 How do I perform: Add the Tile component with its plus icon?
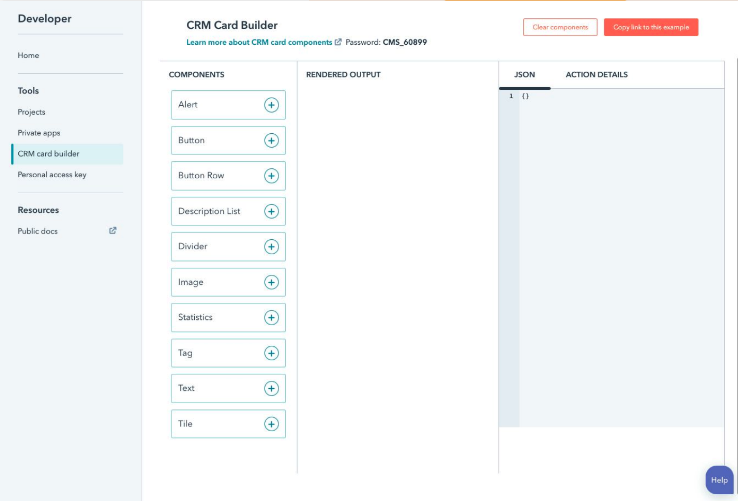[271, 424]
